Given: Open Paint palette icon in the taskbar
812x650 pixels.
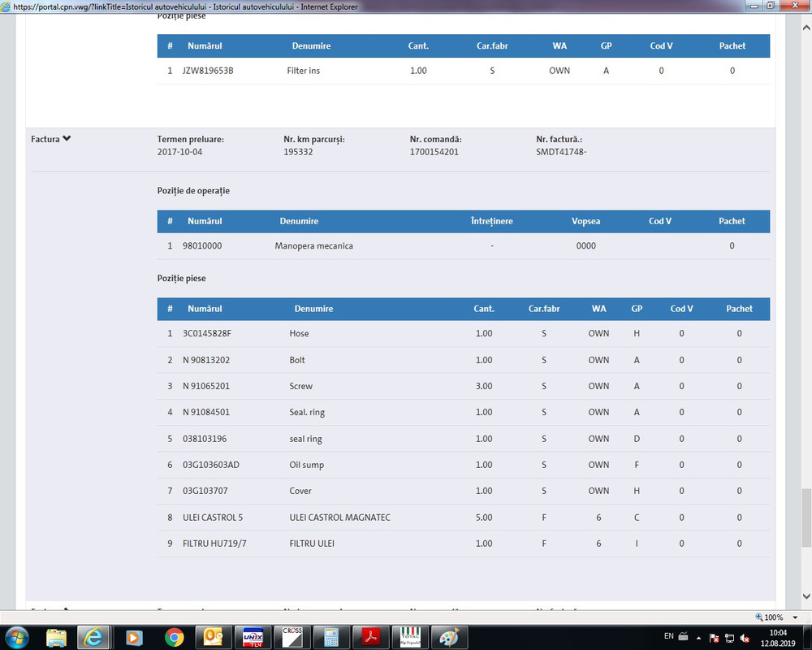Looking at the screenshot, I should tap(450, 638).
